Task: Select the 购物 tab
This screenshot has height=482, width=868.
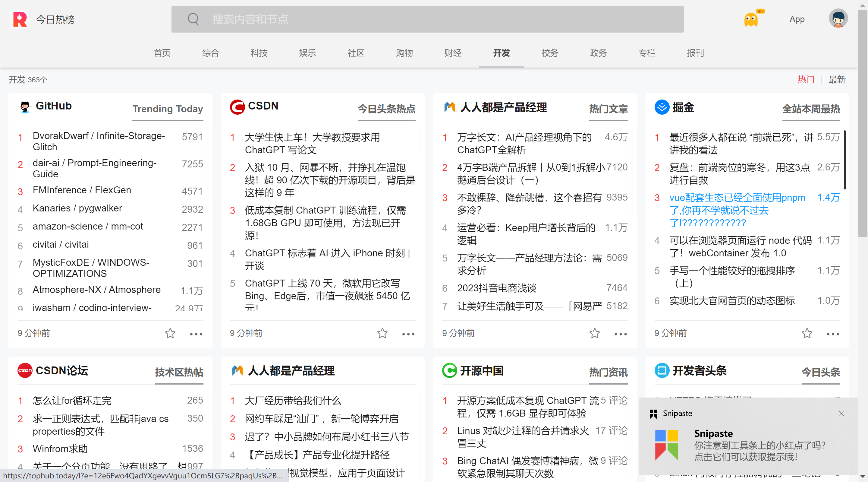Action: 405,52
